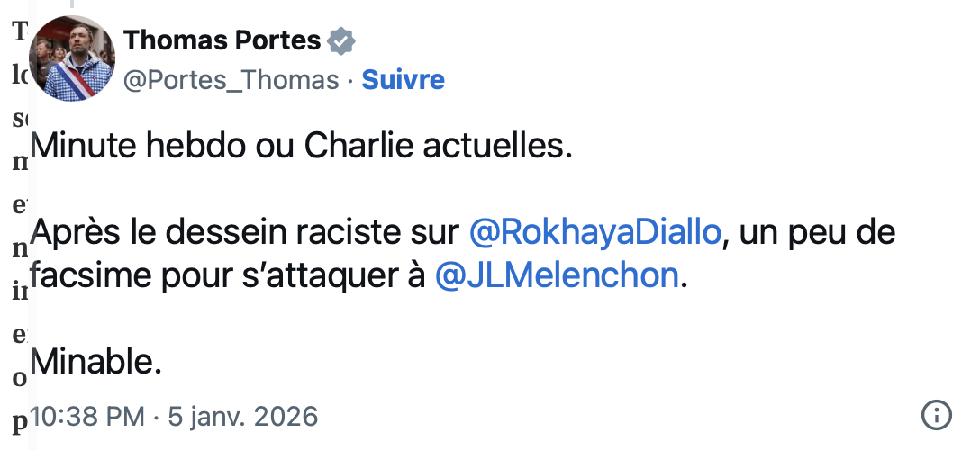Follow the @JLMelenchon mention link

click(x=557, y=275)
